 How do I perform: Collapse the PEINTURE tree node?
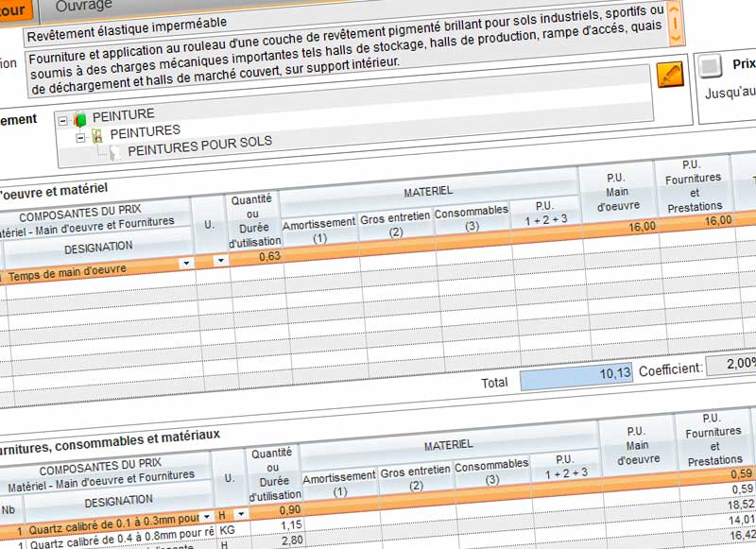click(x=62, y=119)
